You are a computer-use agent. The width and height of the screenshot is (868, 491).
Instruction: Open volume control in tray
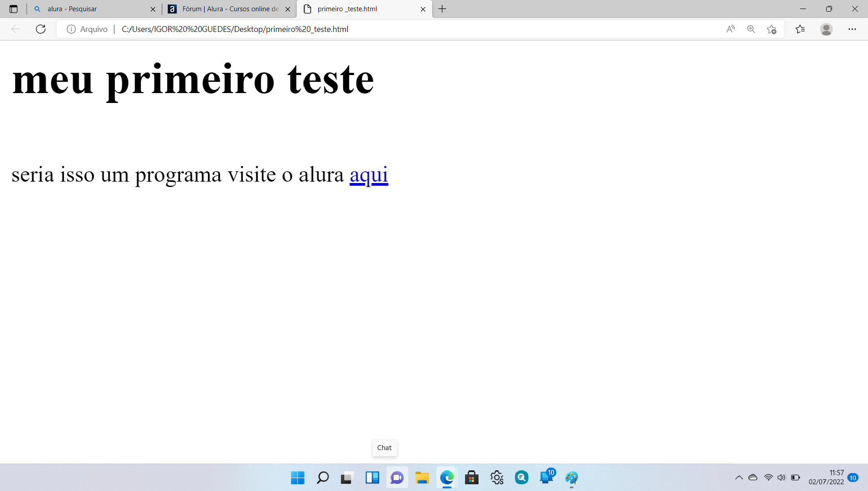[x=781, y=478]
